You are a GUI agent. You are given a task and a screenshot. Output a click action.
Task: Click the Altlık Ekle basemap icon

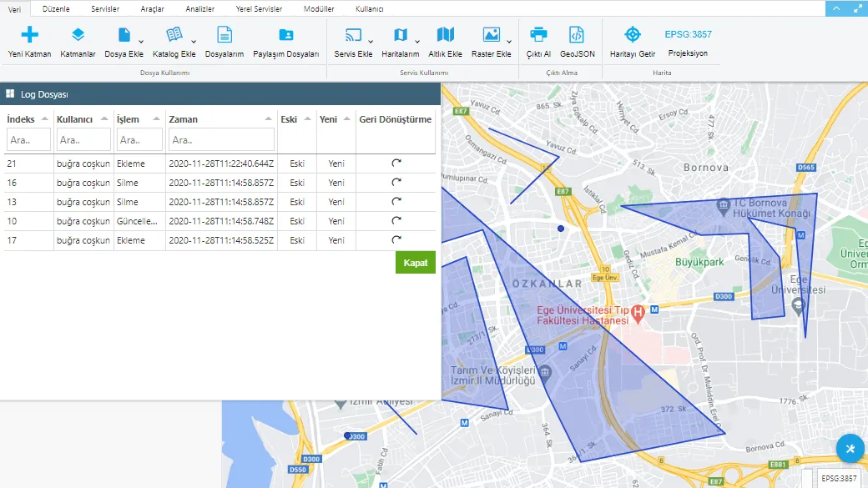[x=445, y=35]
